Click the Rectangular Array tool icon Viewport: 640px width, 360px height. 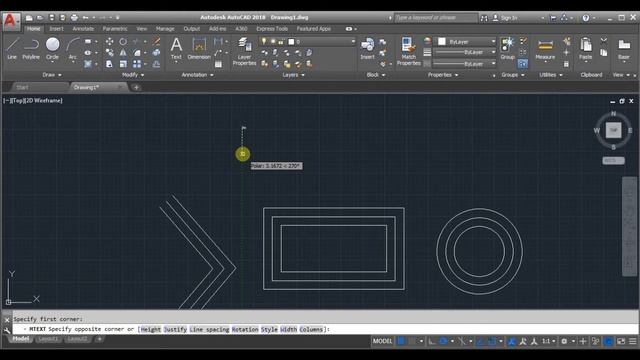(137, 64)
